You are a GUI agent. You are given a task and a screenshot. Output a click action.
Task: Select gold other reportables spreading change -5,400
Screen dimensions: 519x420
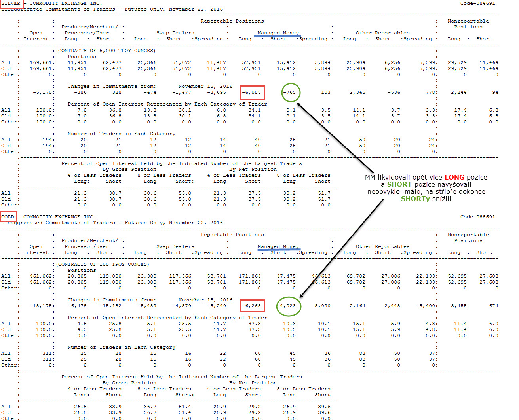(425, 306)
